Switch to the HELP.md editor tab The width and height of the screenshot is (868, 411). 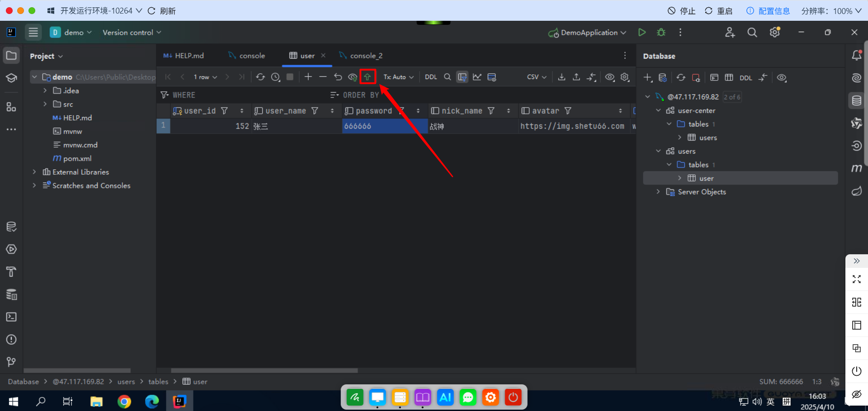pyautogui.click(x=184, y=56)
